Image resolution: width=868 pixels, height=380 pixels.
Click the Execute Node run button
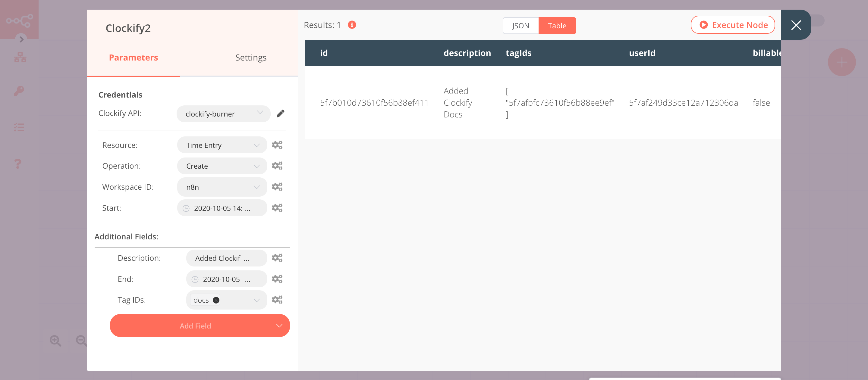733,24
